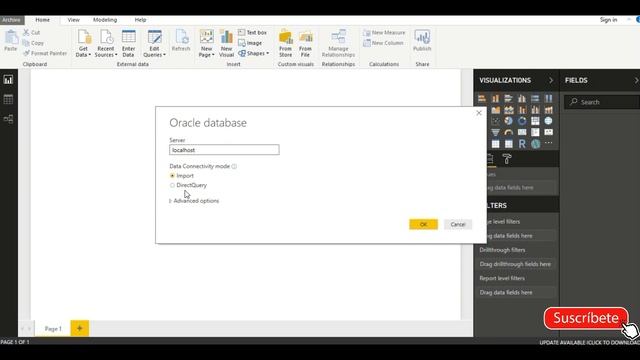640x360 pixels.
Task: Switch to the Modeling ribbon tab
Action: pos(105,20)
